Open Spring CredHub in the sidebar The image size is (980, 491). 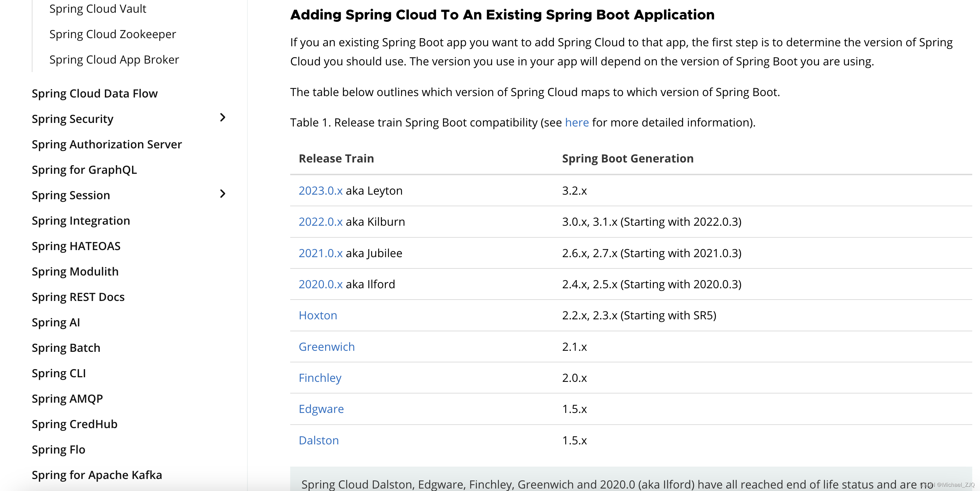pos(74,424)
